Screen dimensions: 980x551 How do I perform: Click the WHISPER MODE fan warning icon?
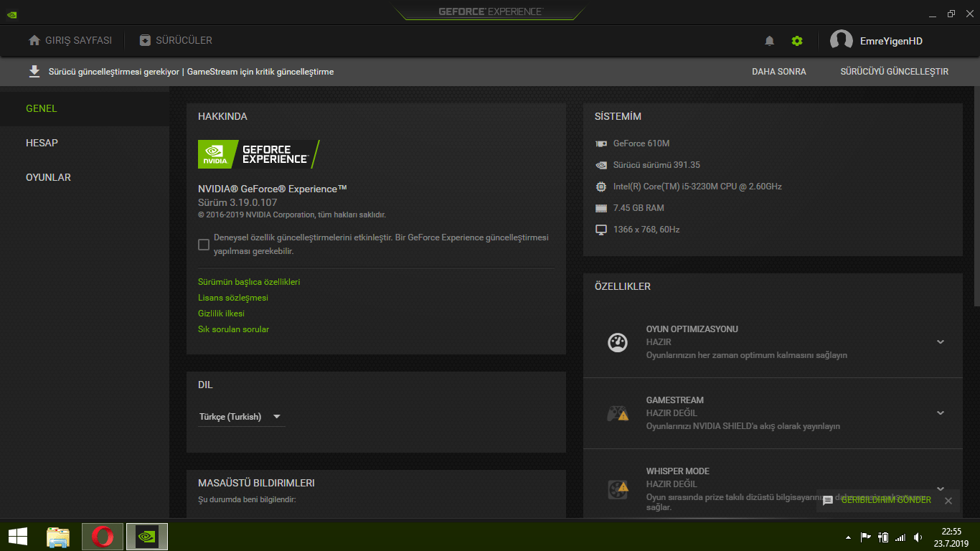click(618, 489)
